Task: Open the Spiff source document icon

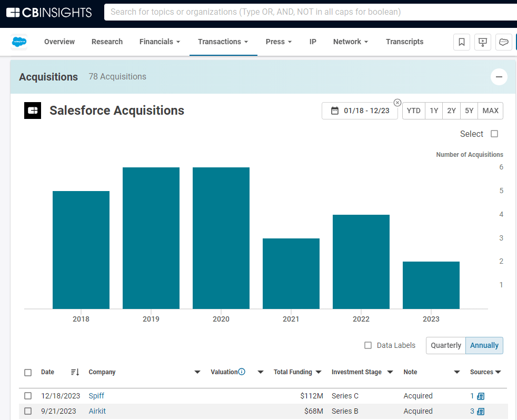Action: tap(481, 396)
